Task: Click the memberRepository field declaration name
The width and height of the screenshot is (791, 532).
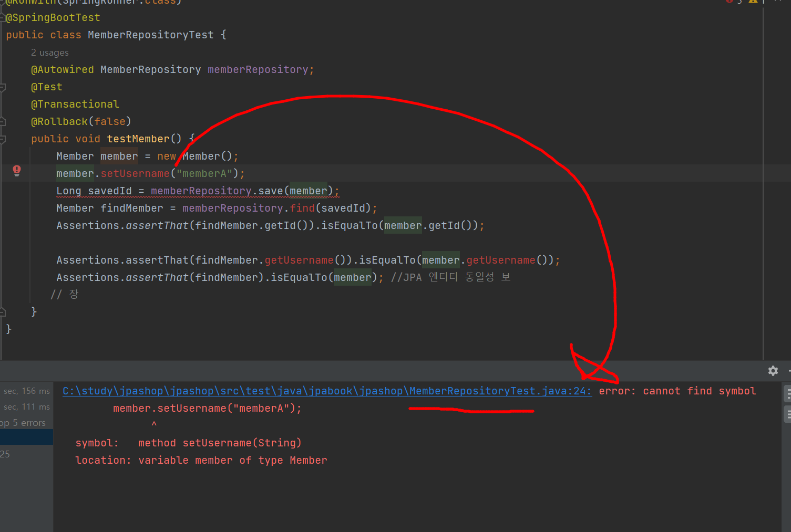Action: (x=258, y=70)
